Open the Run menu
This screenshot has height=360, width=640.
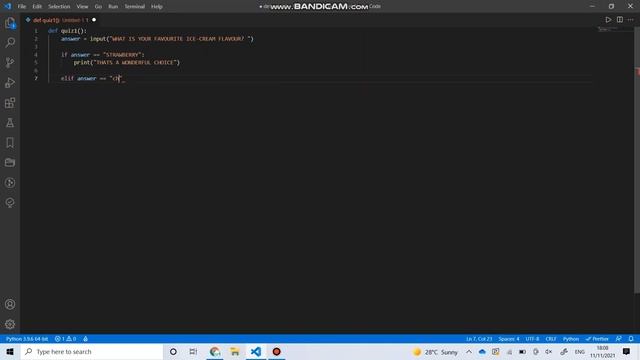click(x=113, y=7)
